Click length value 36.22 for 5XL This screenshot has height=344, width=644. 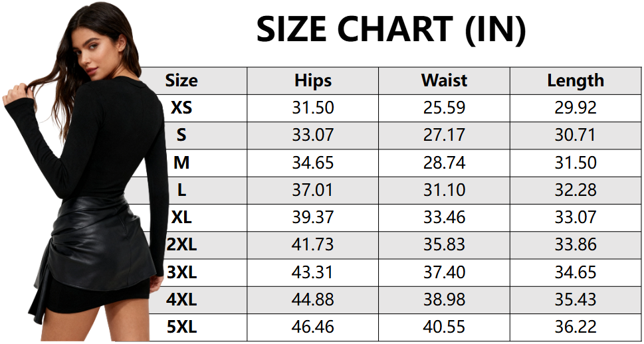click(x=576, y=327)
